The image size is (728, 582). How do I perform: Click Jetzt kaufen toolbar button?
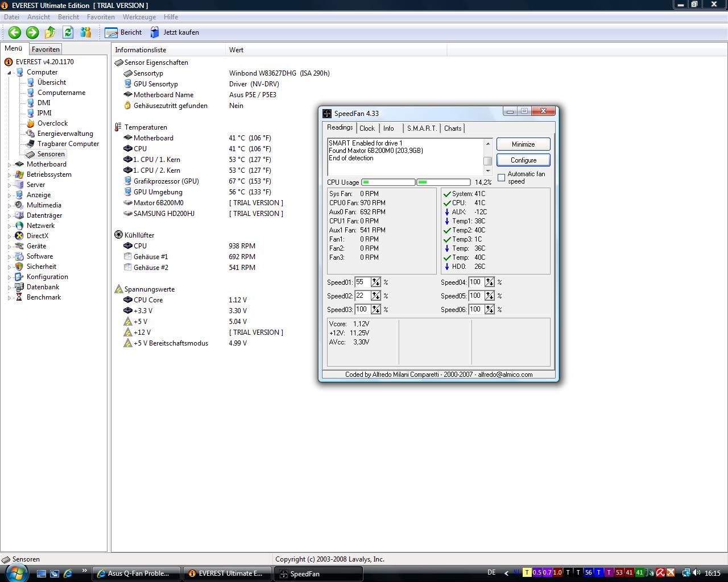pos(174,32)
